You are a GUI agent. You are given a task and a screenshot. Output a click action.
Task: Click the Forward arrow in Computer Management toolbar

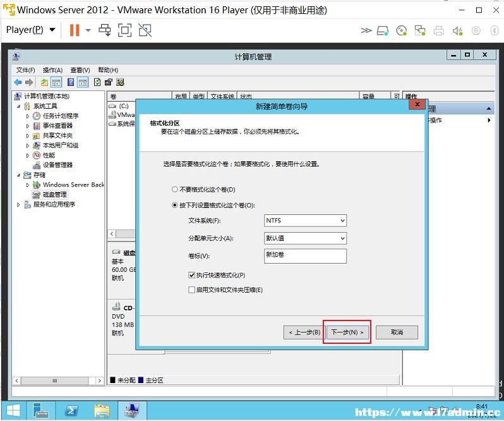point(29,82)
